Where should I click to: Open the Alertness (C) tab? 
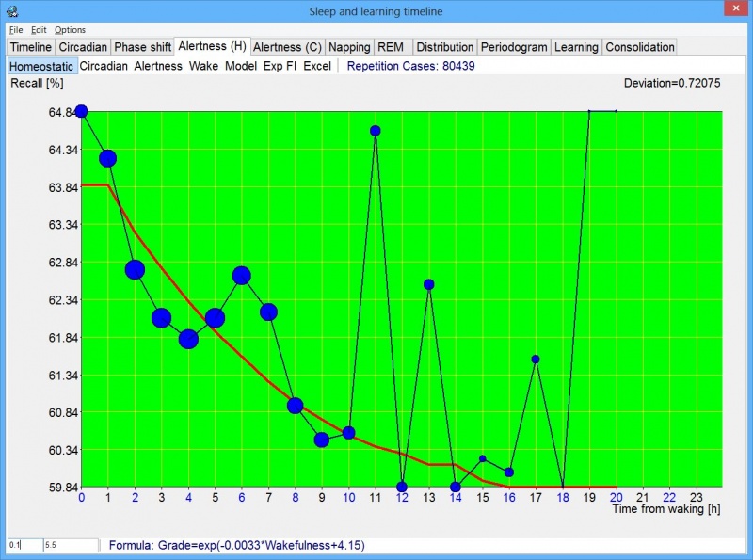point(287,47)
